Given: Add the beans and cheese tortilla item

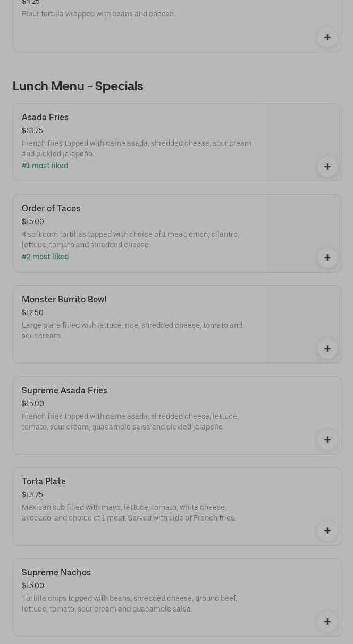Looking at the screenshot, I should point(327,37).
